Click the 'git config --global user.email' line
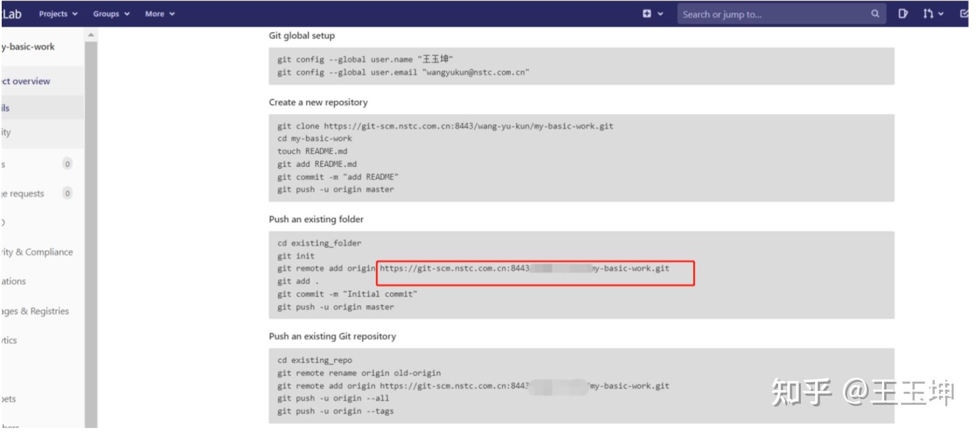 pos(403,72)
